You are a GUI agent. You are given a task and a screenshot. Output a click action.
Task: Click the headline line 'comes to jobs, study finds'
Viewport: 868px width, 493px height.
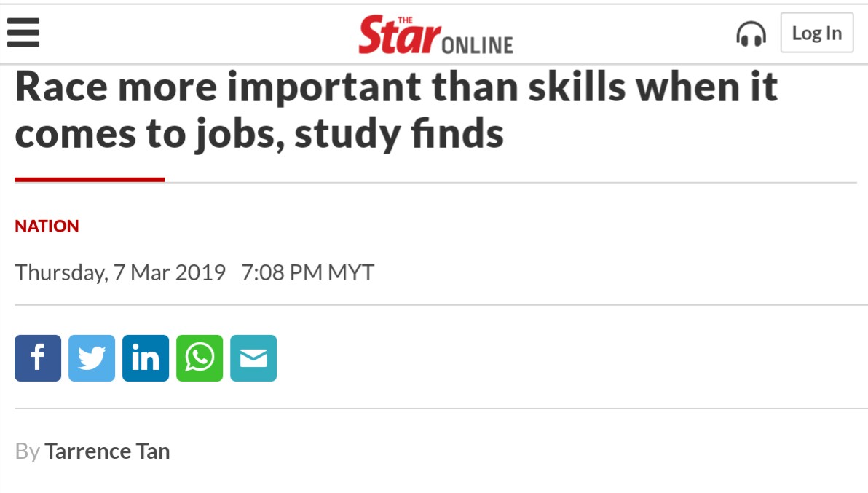pyautogui.click(x=259, y=134)
